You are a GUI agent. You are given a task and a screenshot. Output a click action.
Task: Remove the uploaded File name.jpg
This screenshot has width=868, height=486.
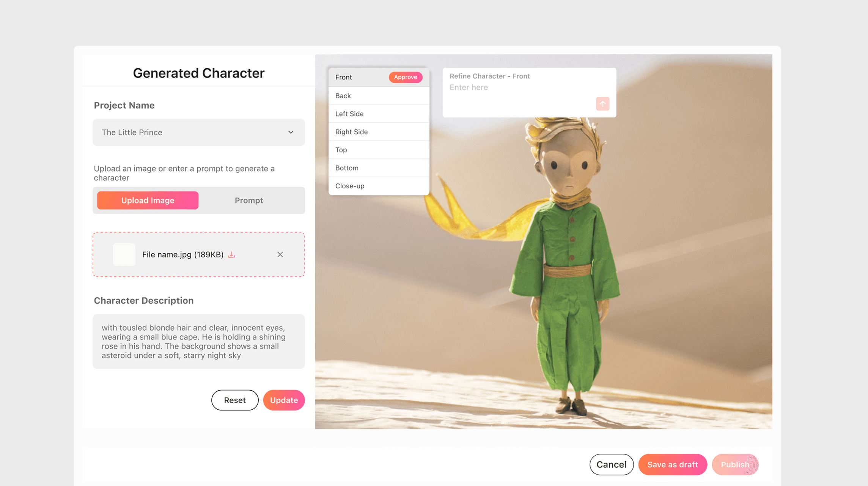[x=280, y=254]
